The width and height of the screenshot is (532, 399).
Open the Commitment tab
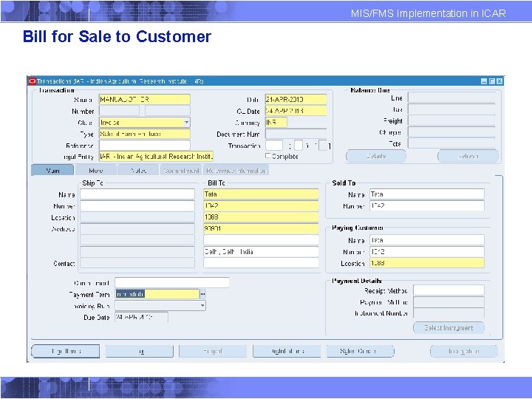coord(181,170)
